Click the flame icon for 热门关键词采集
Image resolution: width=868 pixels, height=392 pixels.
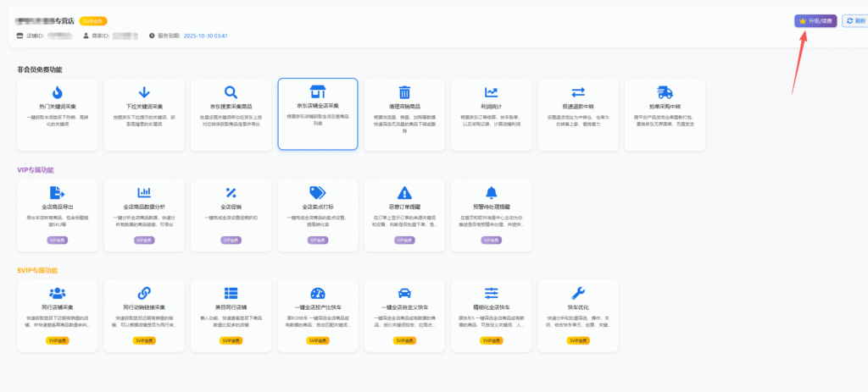[57, 92]
